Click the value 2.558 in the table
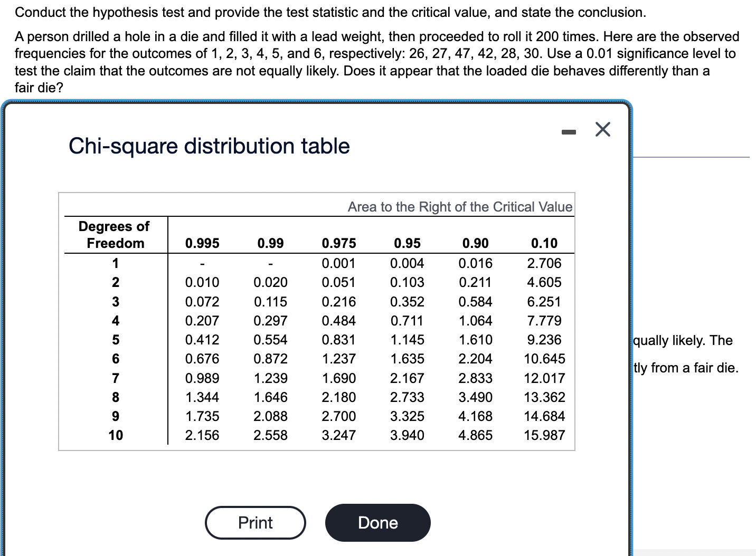756x556 pixels. (x=270, y=435)
